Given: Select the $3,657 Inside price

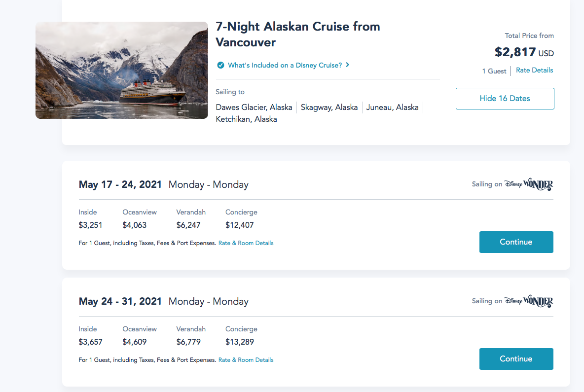Looking at the screenshot, I should [91, 342].
